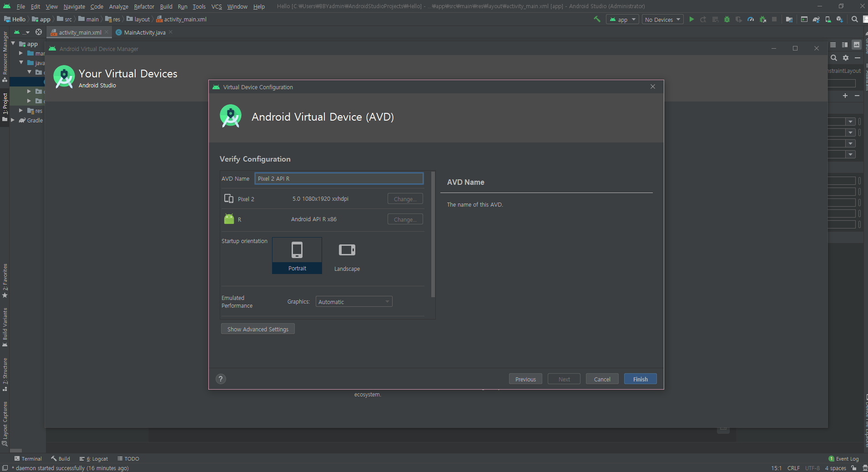Click Run with Coverage icon

click(739, 19)
